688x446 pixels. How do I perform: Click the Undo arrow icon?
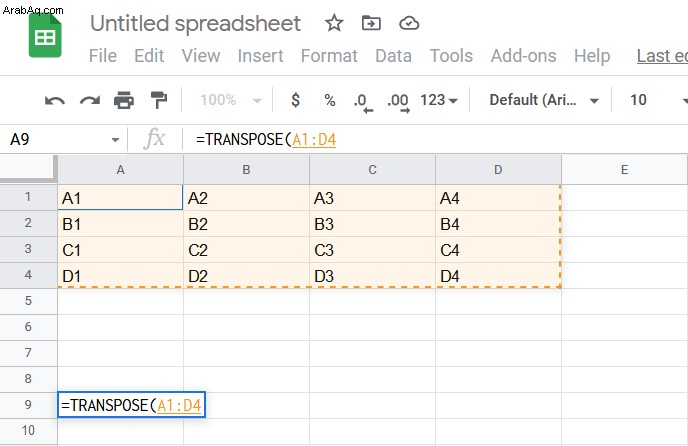pyautogui.click(x=55, y=101)
